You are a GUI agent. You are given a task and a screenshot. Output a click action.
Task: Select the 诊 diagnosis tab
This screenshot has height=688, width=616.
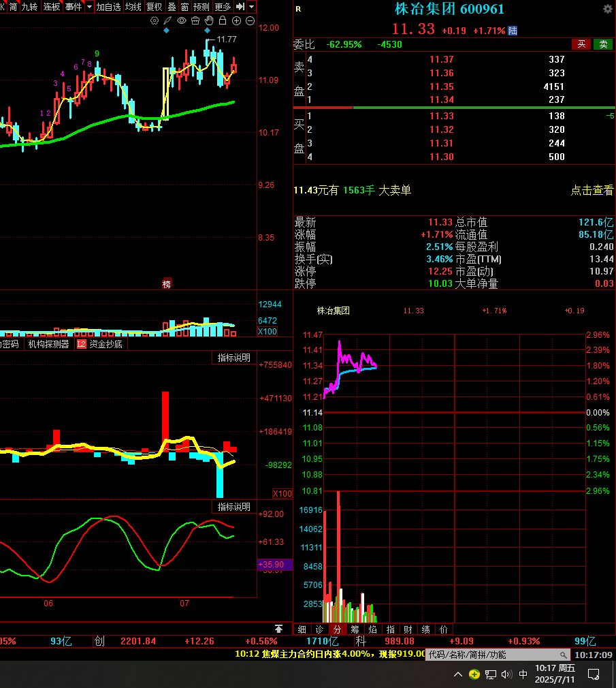320,629
